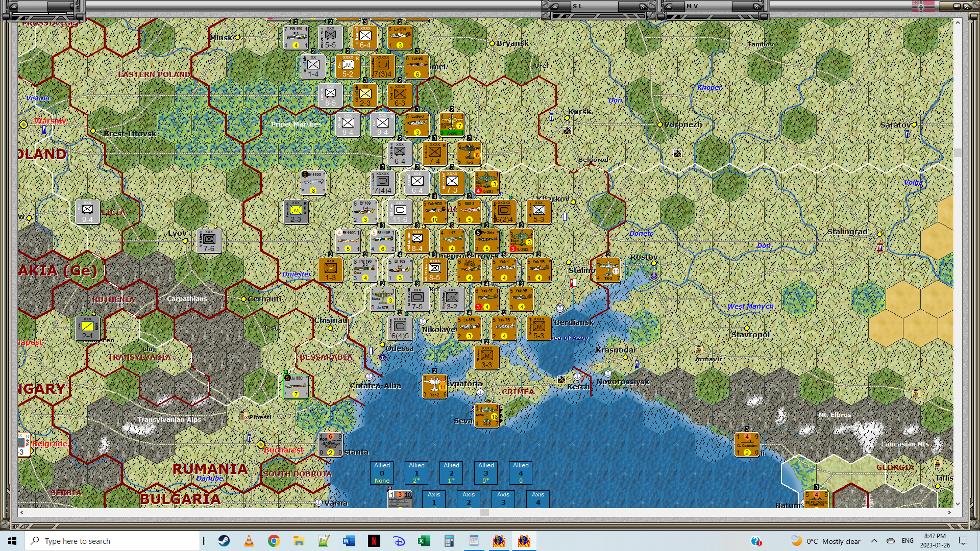This screenshot has width=980, height=551.
Task: Open Steam from the taskbar
Action: (224, 541)
